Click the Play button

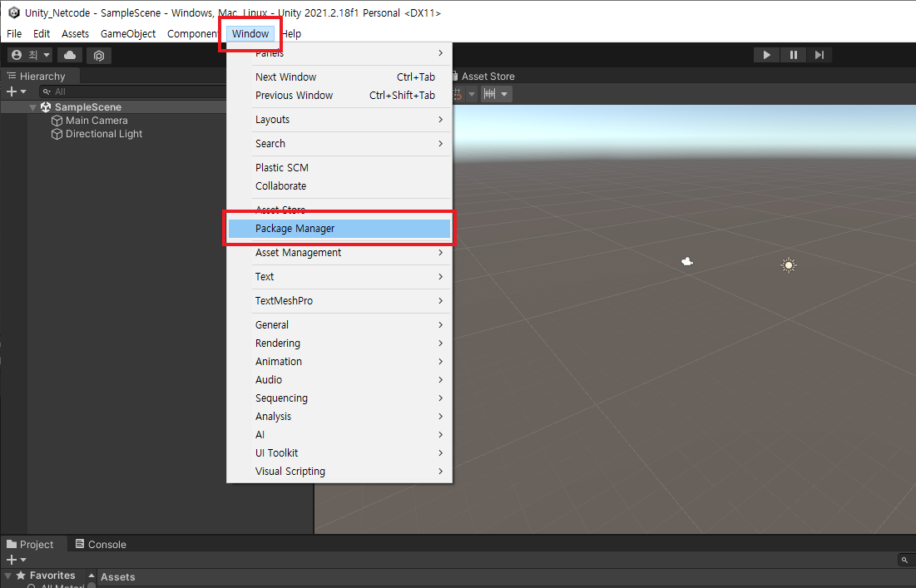[766, 55]
